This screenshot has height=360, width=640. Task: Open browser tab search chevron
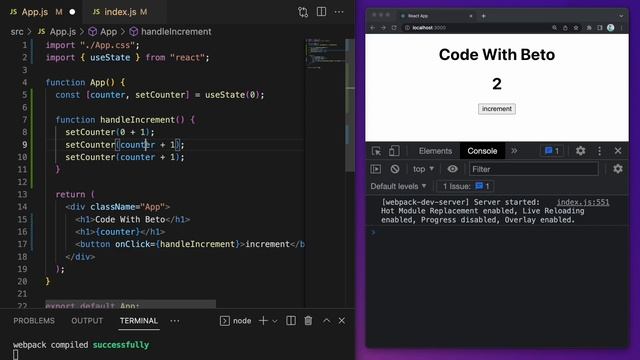point(621,16)
